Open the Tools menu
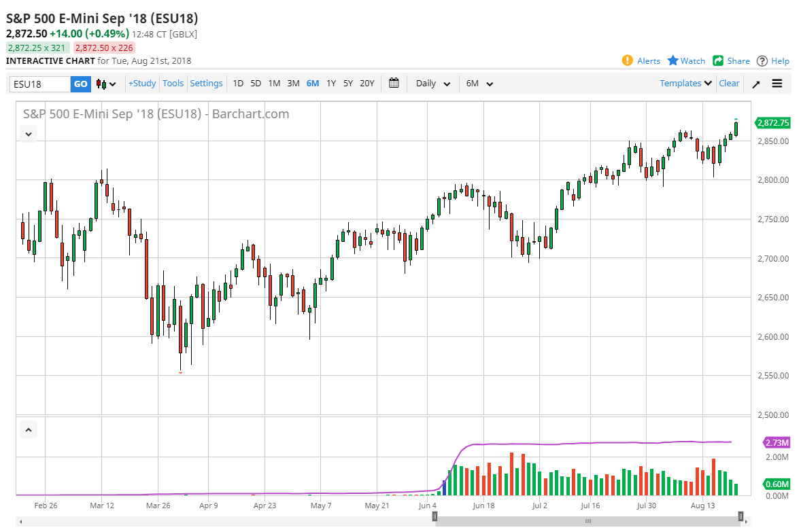801x532 pixels. (x=173, y=84)
